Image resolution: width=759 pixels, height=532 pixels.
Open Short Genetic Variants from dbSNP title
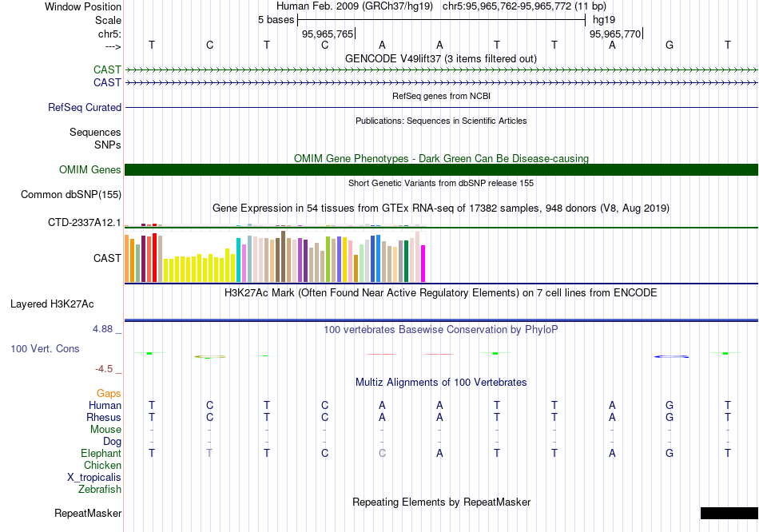point(441,183)
